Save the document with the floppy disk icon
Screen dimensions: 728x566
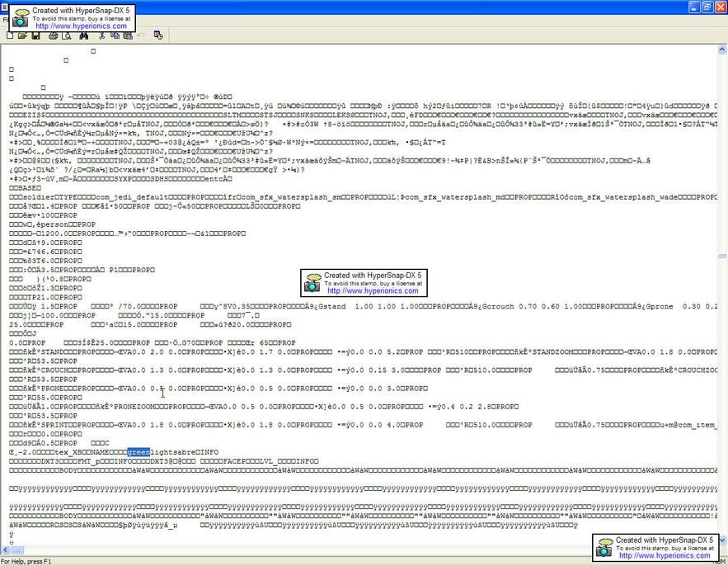click(x=35, y=35)
